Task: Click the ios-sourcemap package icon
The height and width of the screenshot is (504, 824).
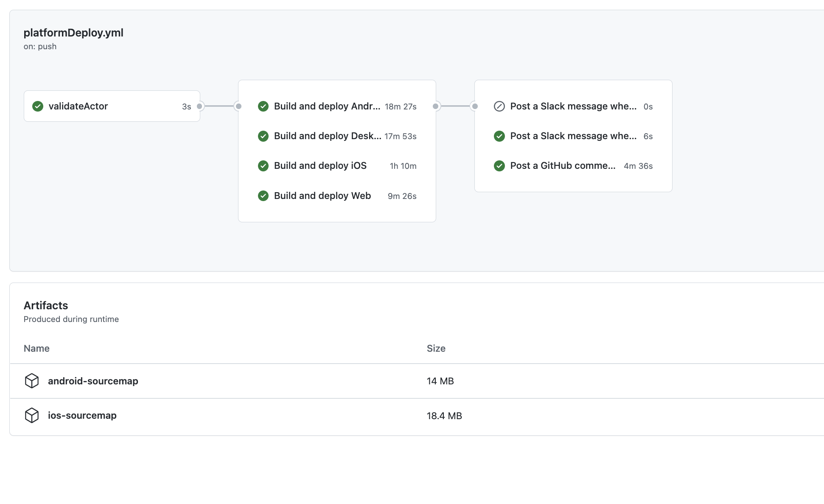Action: [x=32, y=415]
